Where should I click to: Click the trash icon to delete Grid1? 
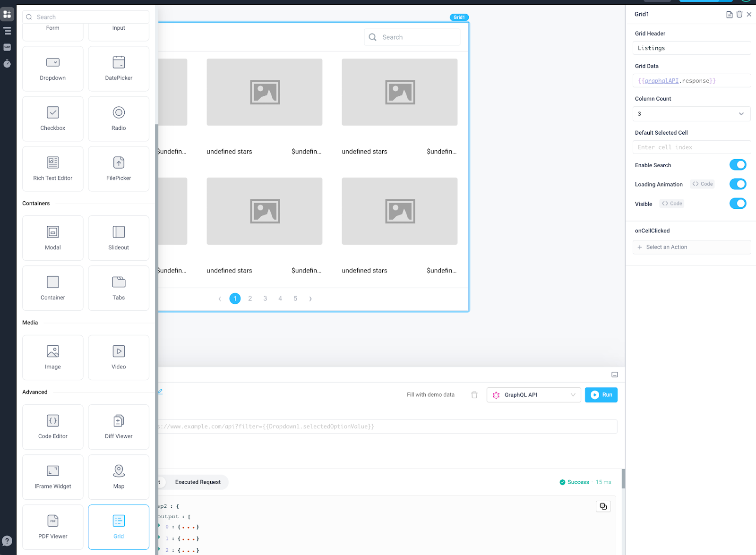[739, 14]
